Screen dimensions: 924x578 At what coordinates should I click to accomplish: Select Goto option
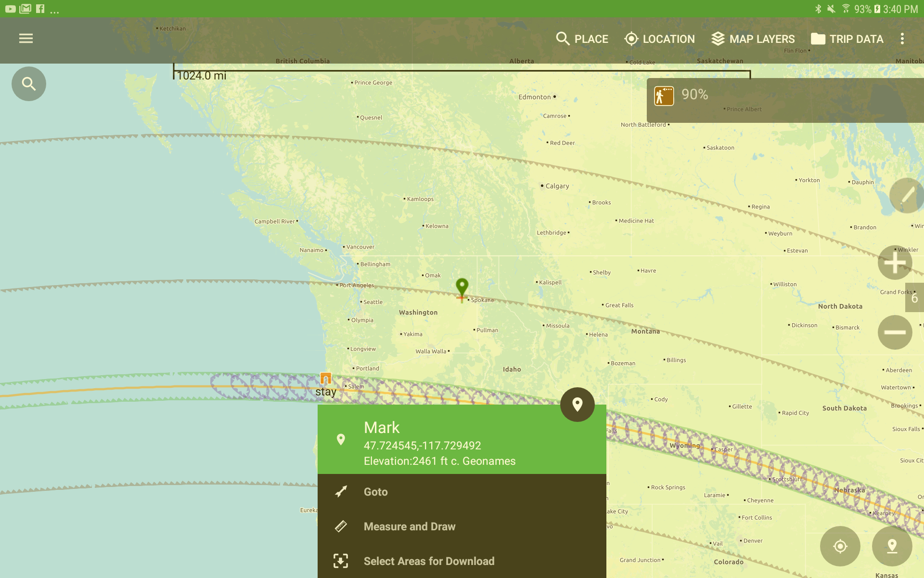click(x=375, y=492)
